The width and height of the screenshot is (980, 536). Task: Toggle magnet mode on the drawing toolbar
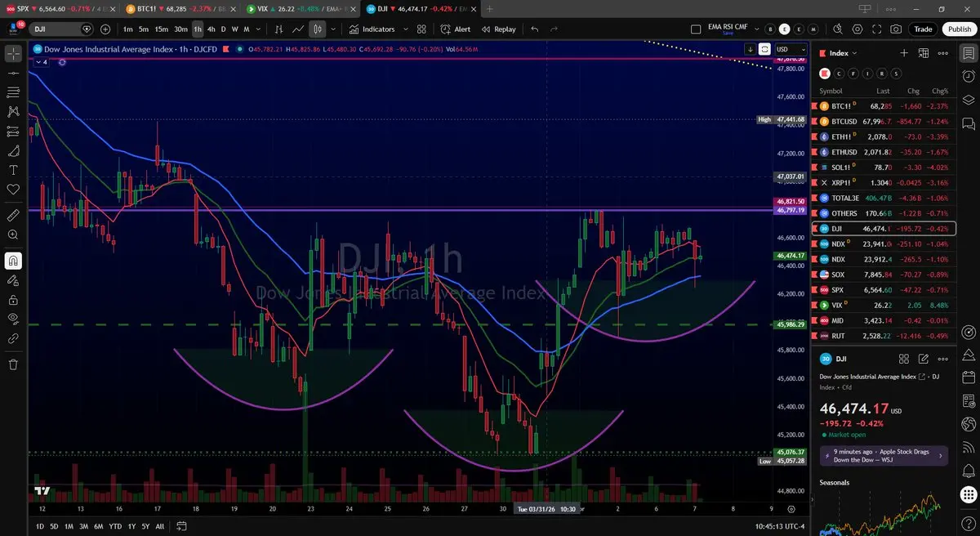[13, 261]
